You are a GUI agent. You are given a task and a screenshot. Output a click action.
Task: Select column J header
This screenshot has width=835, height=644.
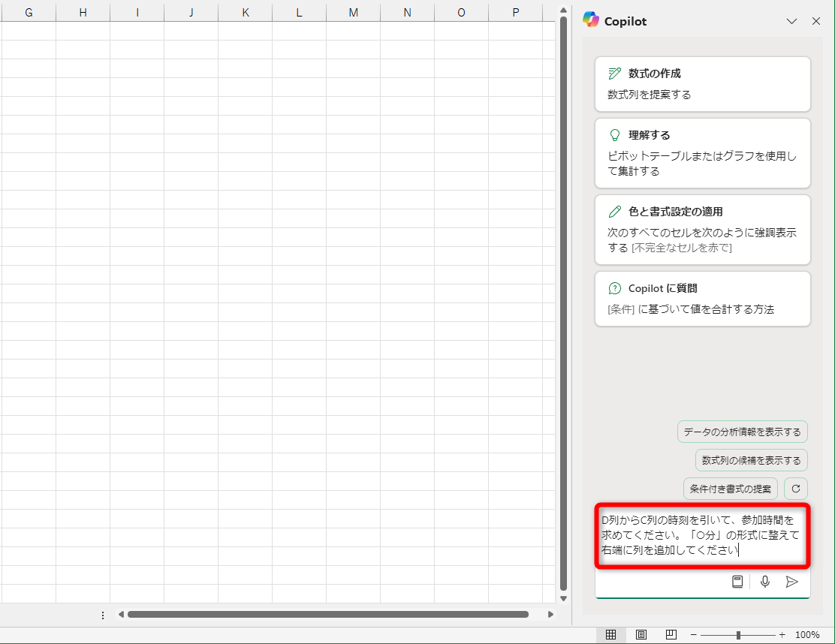191,12
